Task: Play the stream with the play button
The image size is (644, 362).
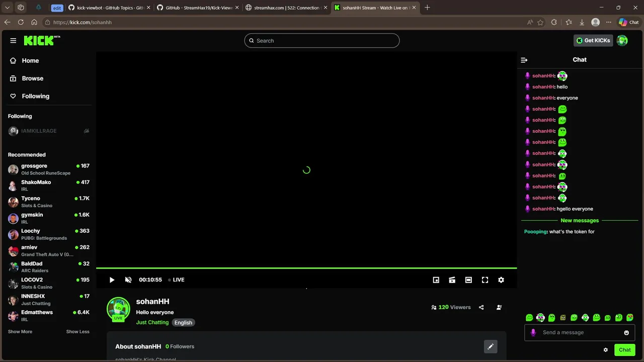Action: 112,280
